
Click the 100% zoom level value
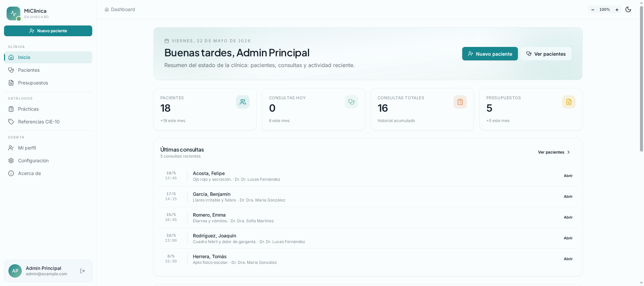coord(605,10)
